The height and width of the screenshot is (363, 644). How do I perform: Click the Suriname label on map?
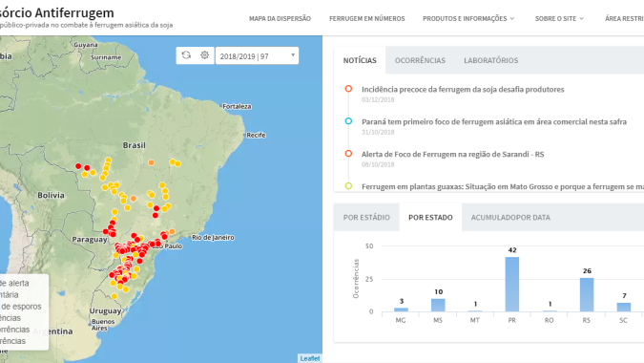106,57
